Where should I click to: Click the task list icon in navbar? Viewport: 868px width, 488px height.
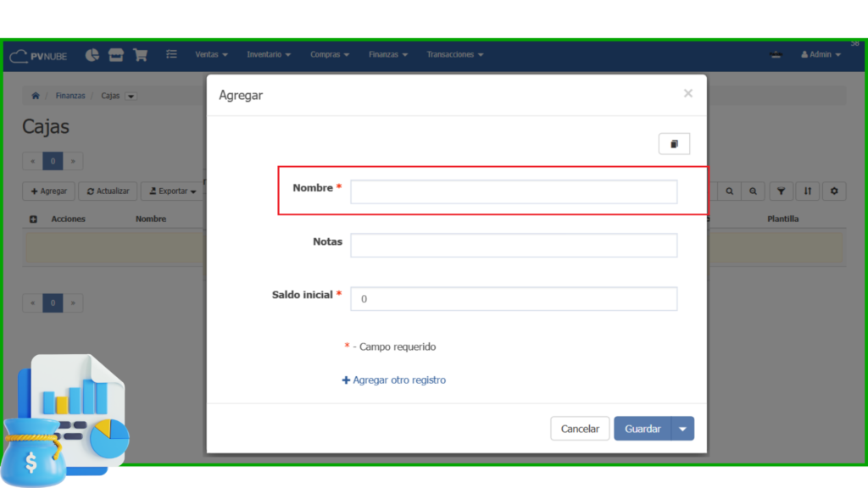(171, 55)
